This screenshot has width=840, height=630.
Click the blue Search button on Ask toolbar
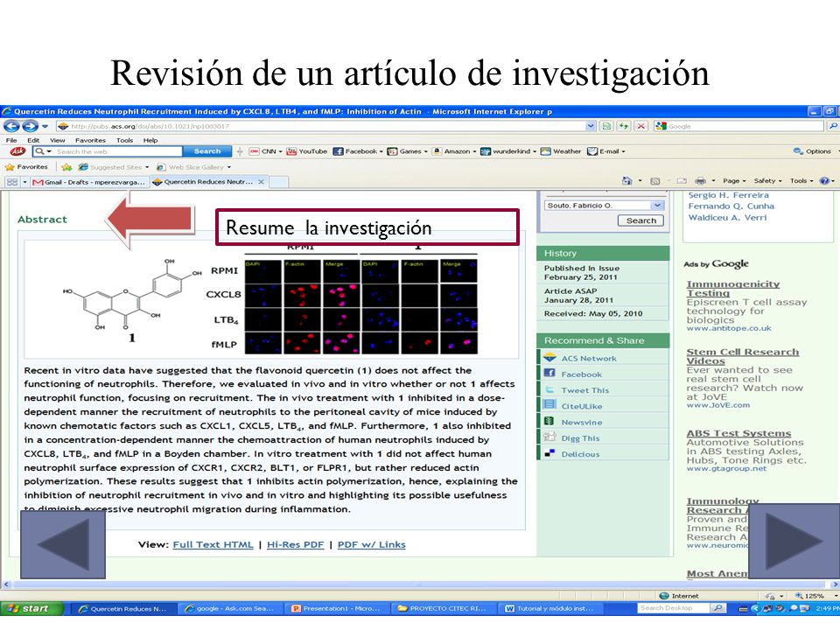coord(206,151)
